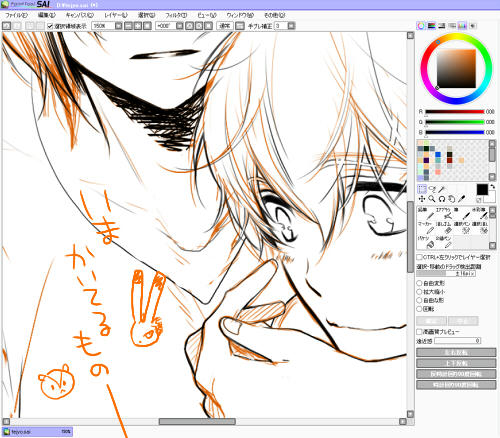Viewport: 500px width, 438px height.
Task: Select the rotate canvas tool
Action: point(442,199)
